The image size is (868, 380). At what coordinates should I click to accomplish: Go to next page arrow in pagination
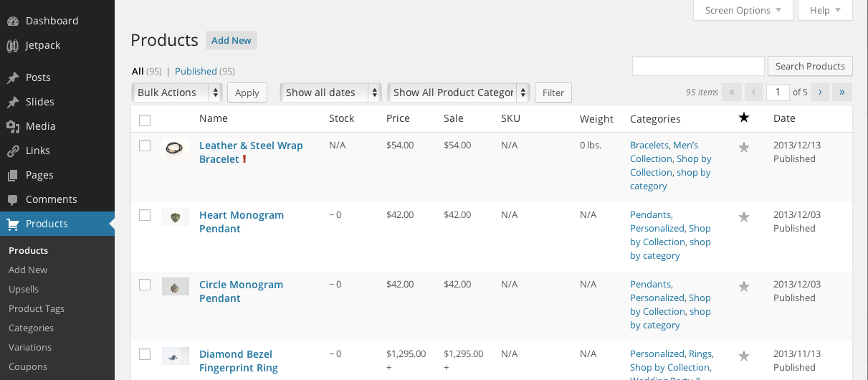[820, 92]
